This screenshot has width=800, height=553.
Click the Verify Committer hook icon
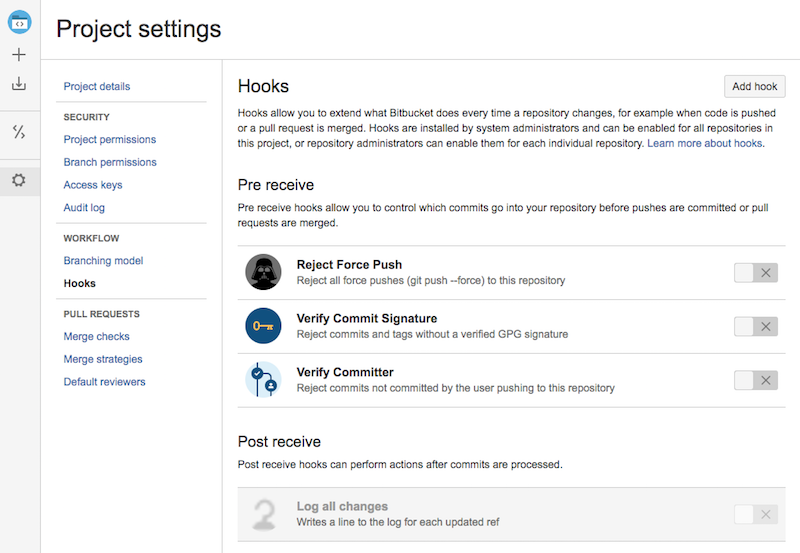click(x=263, y=380)
